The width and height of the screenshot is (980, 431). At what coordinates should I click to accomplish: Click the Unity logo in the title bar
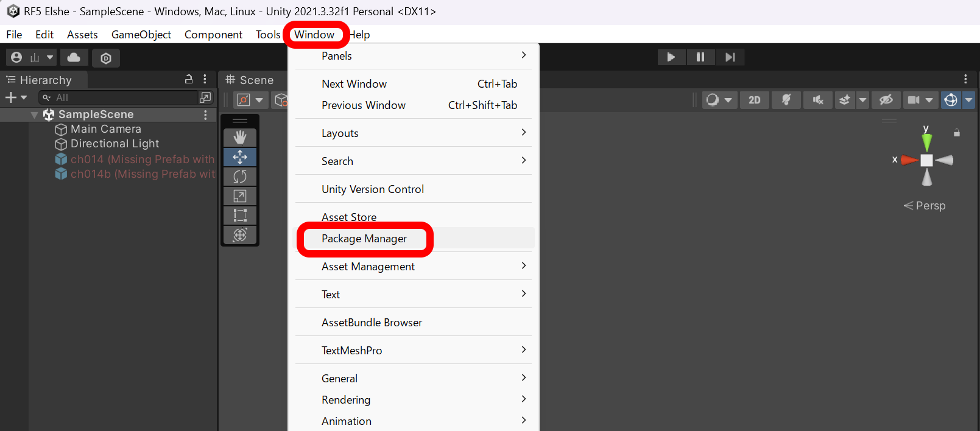[13, 11]
